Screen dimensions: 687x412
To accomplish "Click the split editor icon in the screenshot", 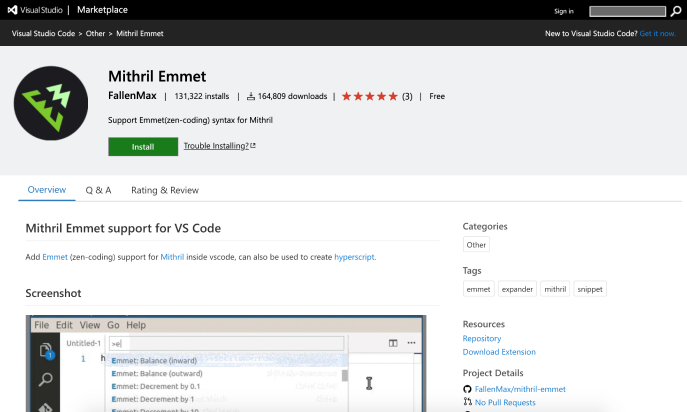I will coord(393,343).
